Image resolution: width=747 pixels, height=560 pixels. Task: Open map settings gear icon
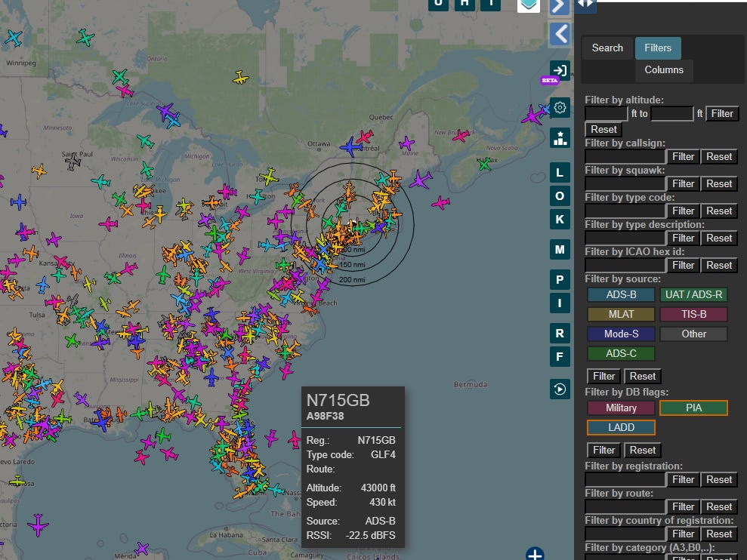coord(560,108)
